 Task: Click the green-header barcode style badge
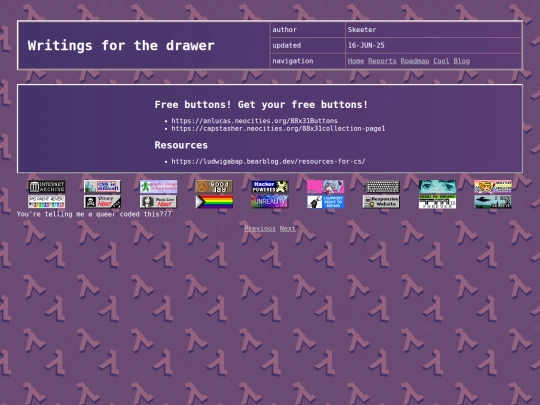(437, 202)
